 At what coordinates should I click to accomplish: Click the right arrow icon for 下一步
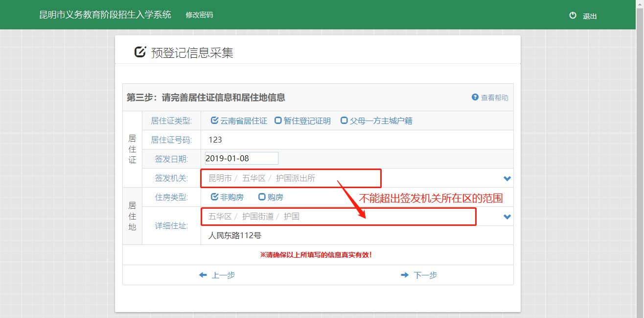[x=405, y=275]
